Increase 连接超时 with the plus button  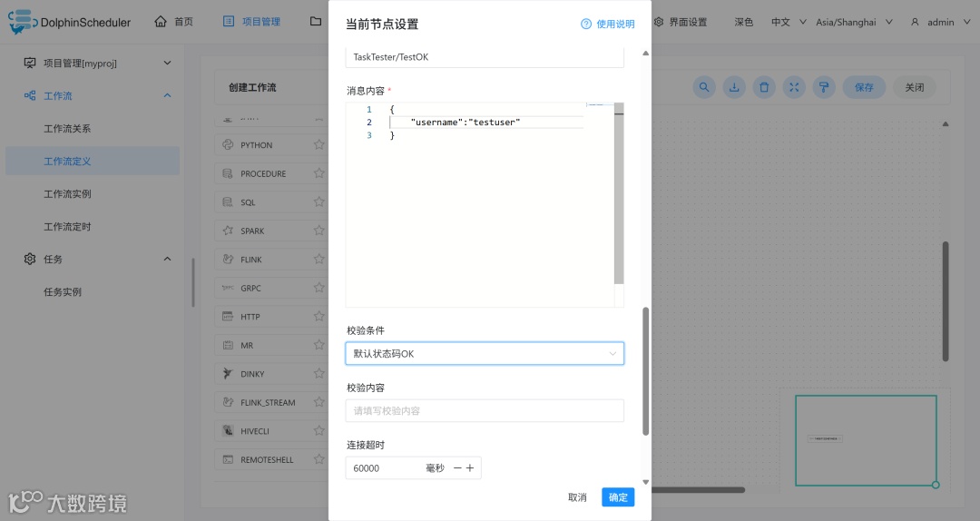[470, 467]
